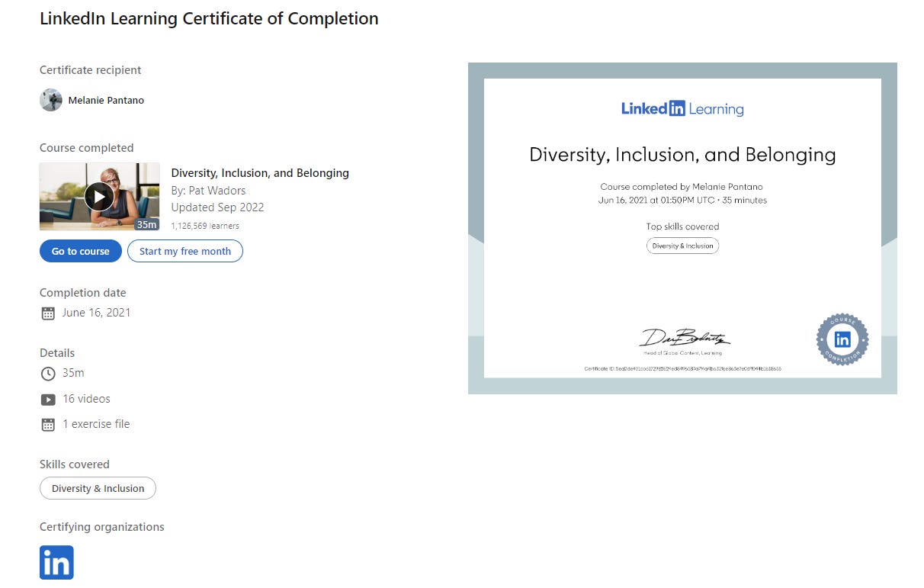Click the video icon beside 16 videos
Image resolution: width=924 pixels, height=588 pixels.
coord(48,399)
